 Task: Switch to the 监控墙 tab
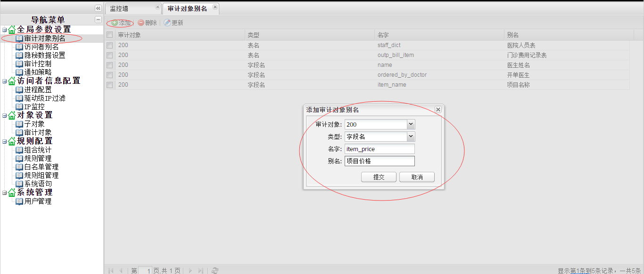pyautogui.click(x=119, y=8)
